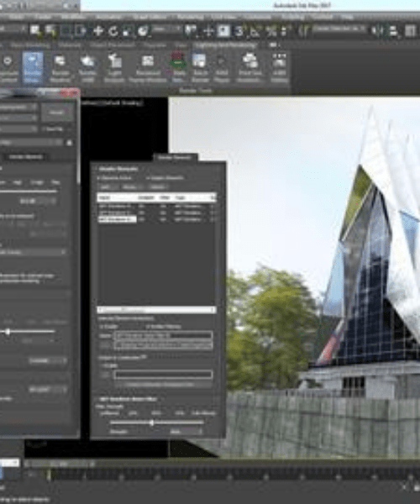Image resolution: width=420 pixels, height=504 pixels.
Task: Click the Use Pivot Point Center icon
Action: pos(191,31)
